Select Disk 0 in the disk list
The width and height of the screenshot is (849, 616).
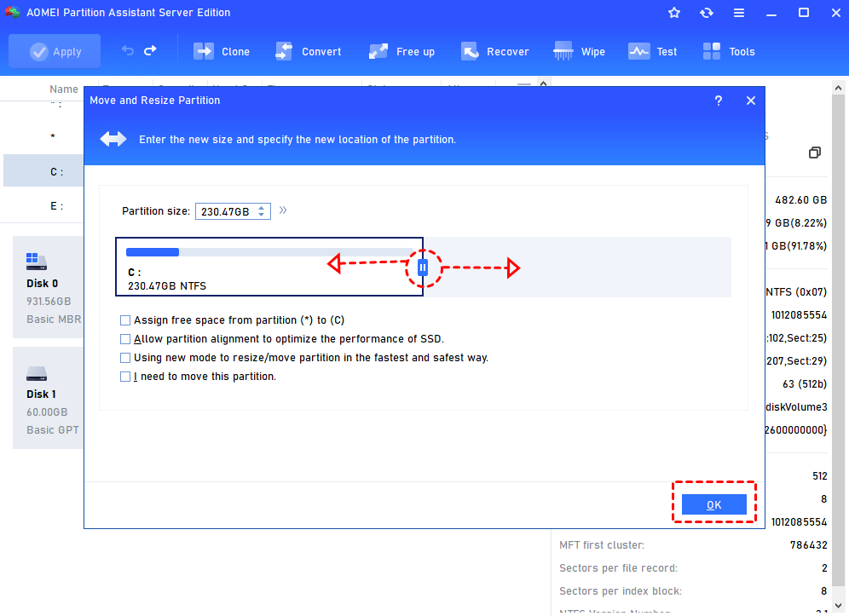tap(49, 287)
